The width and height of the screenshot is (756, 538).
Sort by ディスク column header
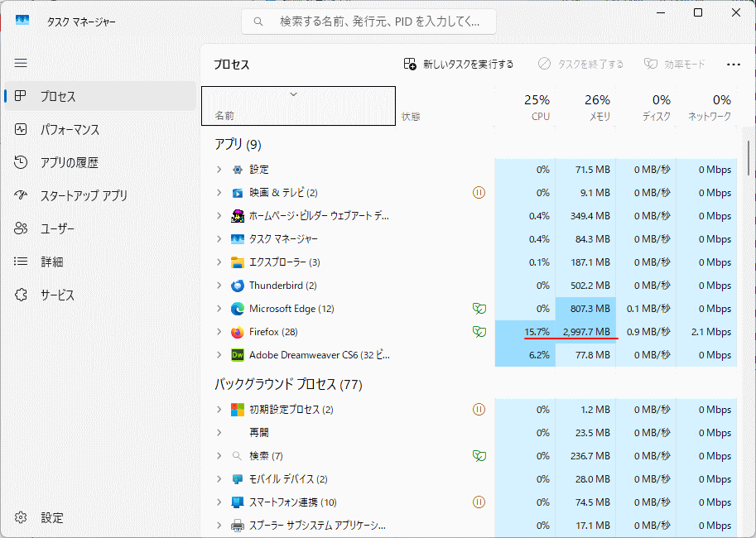tap(646, 107)
